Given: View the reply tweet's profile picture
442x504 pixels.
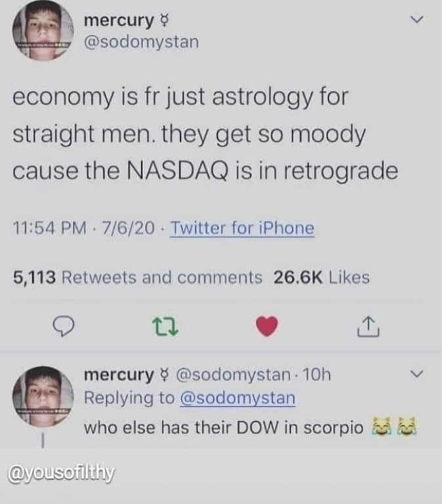Looking at the screenshot, I should [43, 397].
